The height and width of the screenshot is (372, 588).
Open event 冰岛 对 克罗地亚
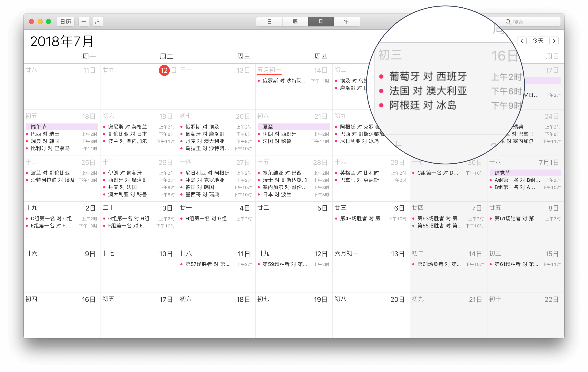click(x=216, y=180)
